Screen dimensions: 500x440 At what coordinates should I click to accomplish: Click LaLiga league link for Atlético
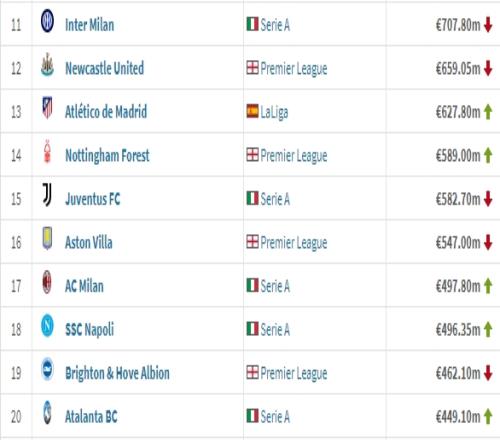click(x=274, y=112)
